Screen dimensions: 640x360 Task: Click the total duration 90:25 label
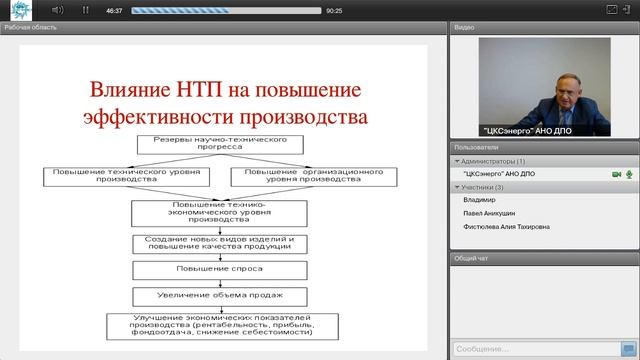coord(334,11)
